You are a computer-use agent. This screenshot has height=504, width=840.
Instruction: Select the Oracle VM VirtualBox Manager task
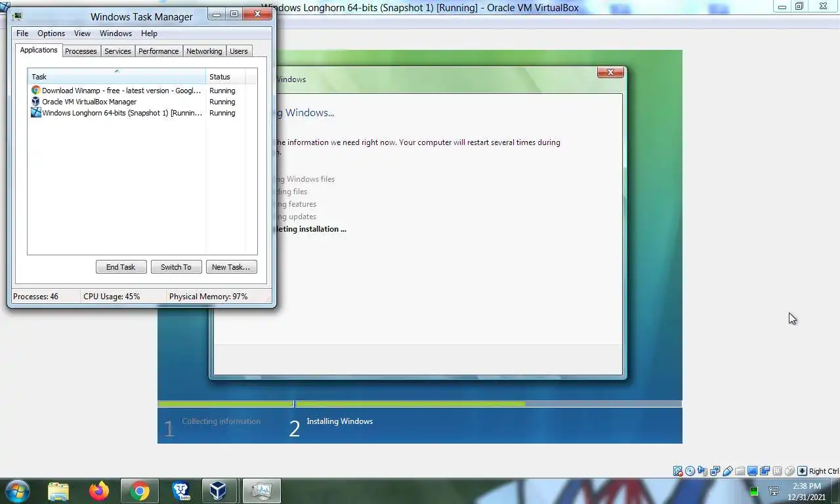click(x=142, y=102)
